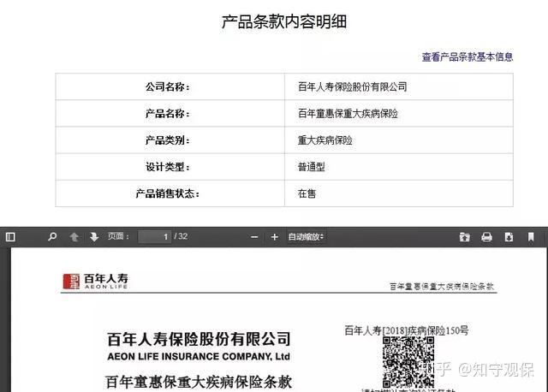The height and width of the screenshot is (392, 548).
Task: Click the 设计类型 label cell
Action: click(x=170, y=167)
